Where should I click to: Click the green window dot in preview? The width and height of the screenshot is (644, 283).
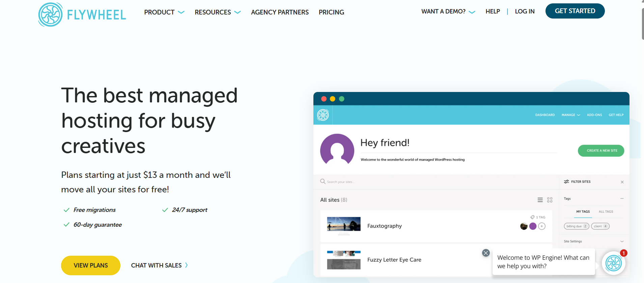(342, 99)
